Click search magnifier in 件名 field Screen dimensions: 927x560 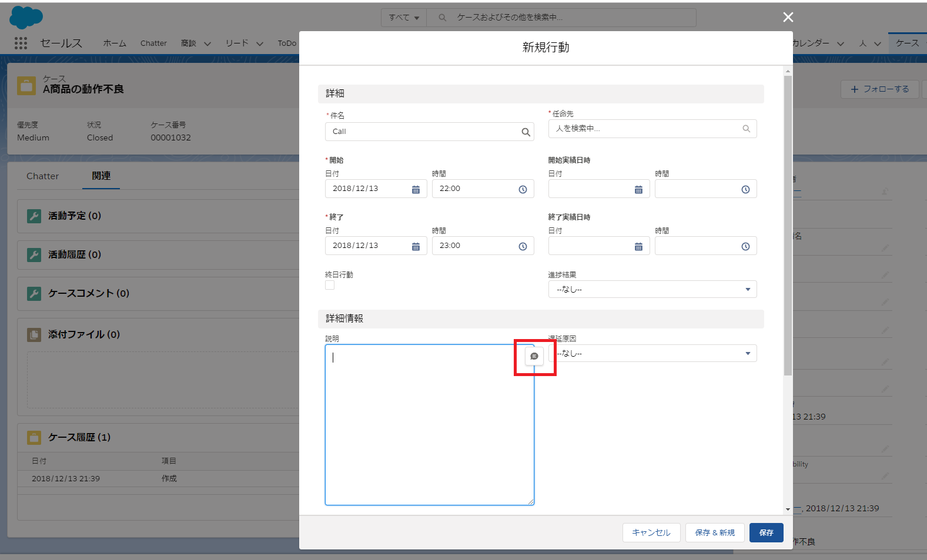pos(526,132)
